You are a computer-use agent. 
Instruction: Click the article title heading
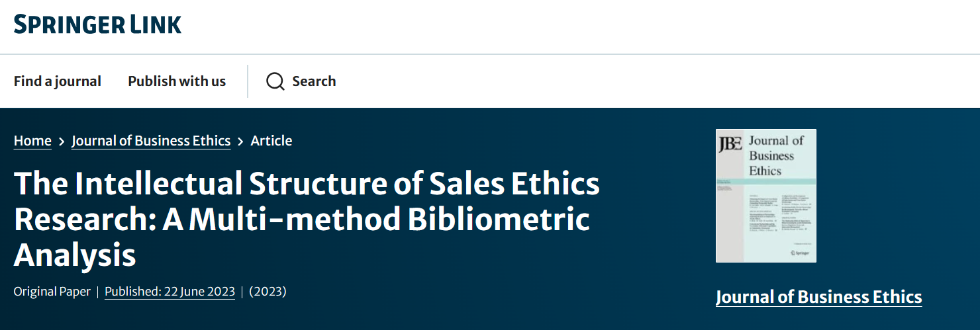point(307,219)
